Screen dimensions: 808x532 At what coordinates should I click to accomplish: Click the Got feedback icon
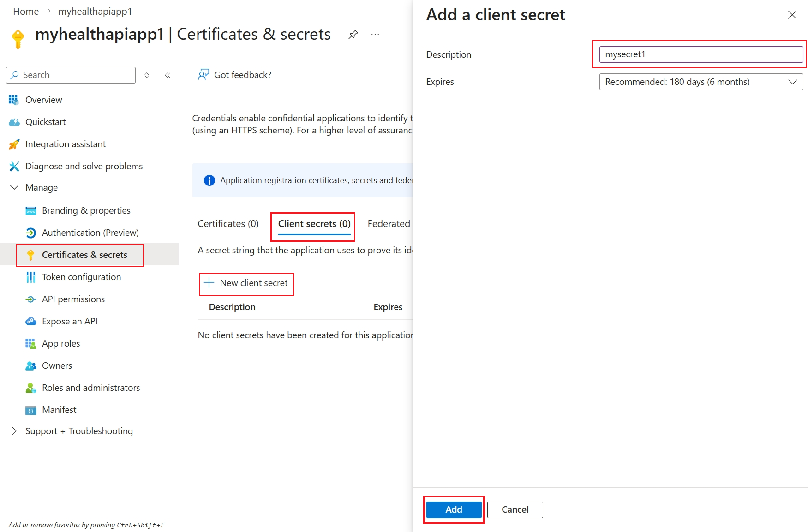203,75
